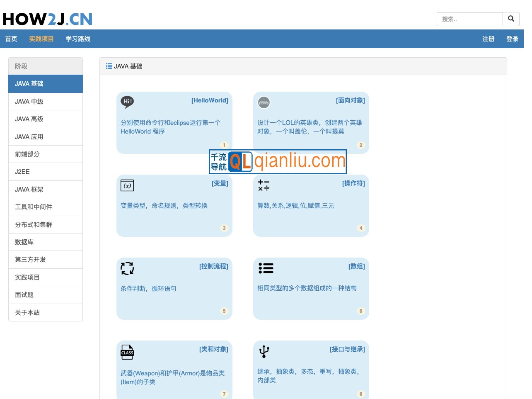Go to 学习路线 in the navigation bar
The height and width of the screenshot is (399, 532).
(78, 39)
